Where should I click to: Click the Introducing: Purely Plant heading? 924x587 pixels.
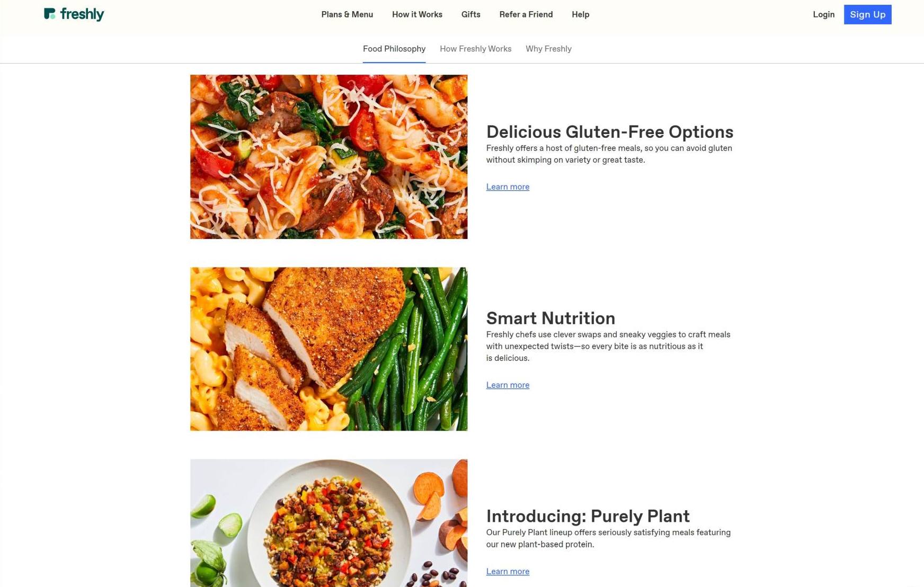(x=588, y=516)
